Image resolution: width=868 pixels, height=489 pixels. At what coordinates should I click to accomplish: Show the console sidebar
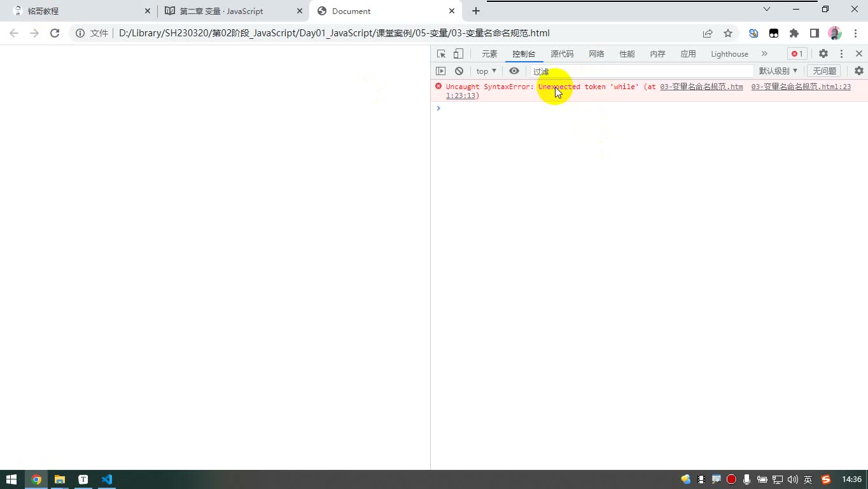[x=440, y=71]
